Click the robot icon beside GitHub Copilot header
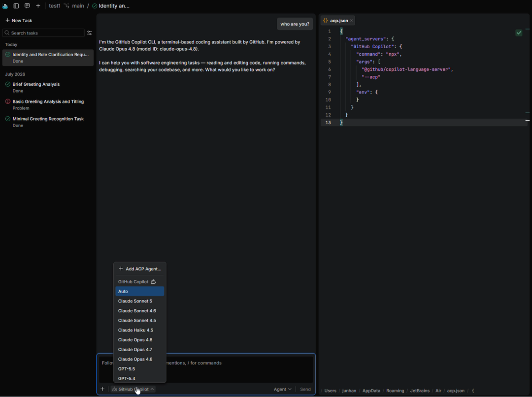The height and width of the screenshot is (397, 532). pos(153,282)
